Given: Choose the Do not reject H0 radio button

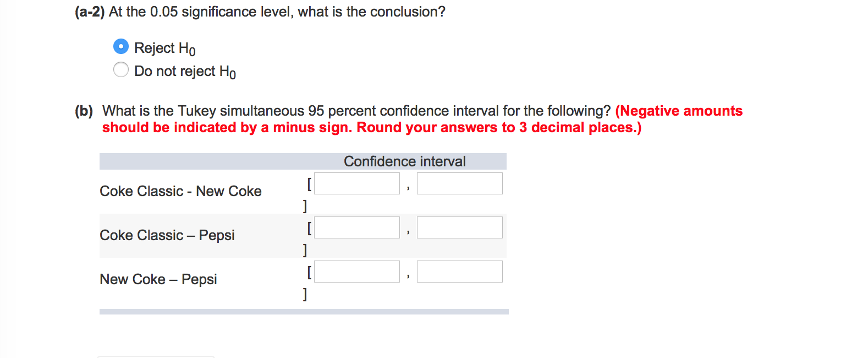Looking at the screenshot, I should tap(121, 70).
